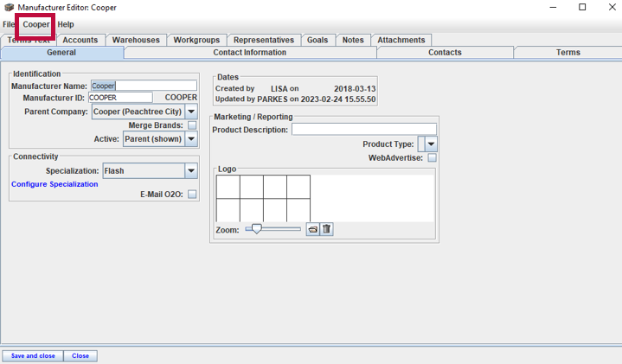
Task: Expand the Parent Company dropdown
Action: [x=191, y=112]
